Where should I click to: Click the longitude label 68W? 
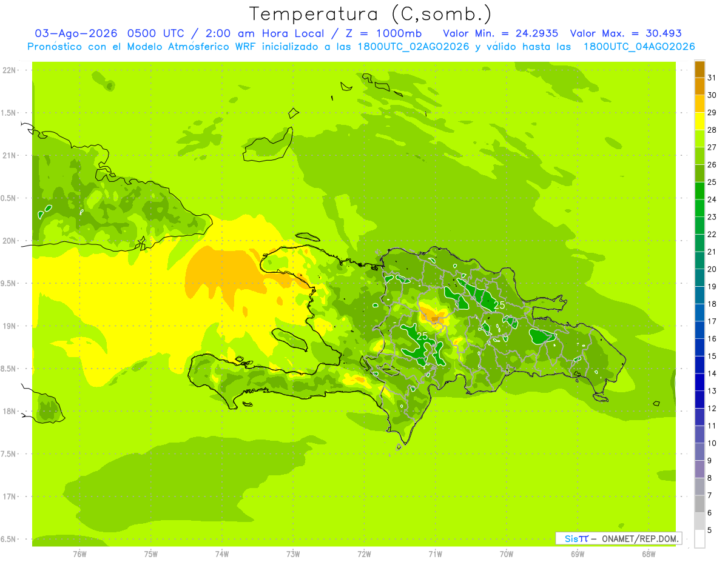648,554
